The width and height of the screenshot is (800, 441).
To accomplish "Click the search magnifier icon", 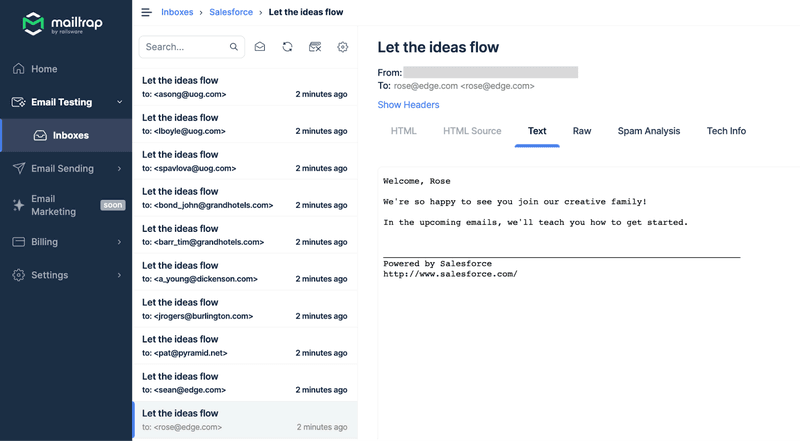I will pyautogui.click(x=234, y=47).
